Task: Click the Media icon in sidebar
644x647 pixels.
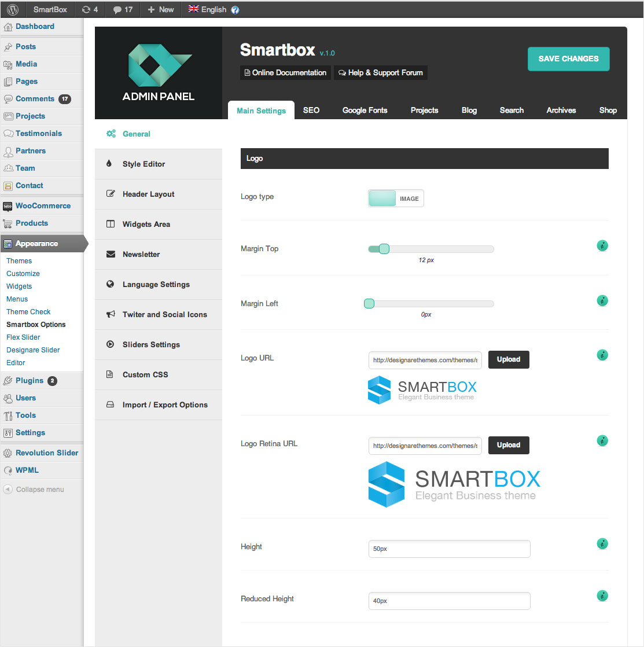Action: click(8, 64)
